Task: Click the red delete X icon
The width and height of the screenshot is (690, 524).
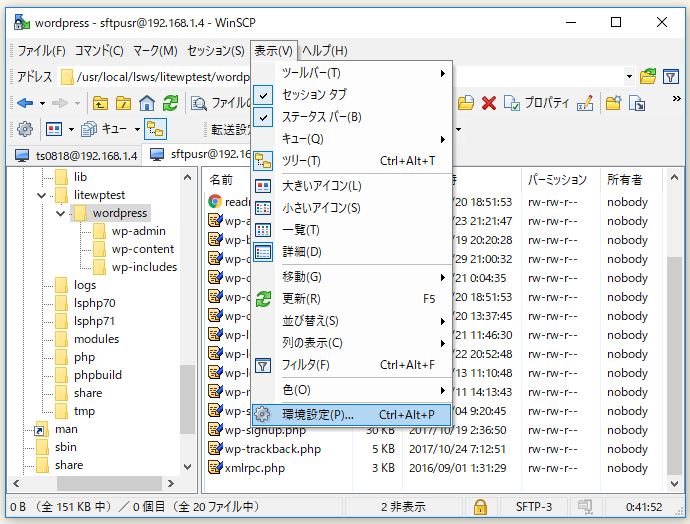Action: pos(488,103)
